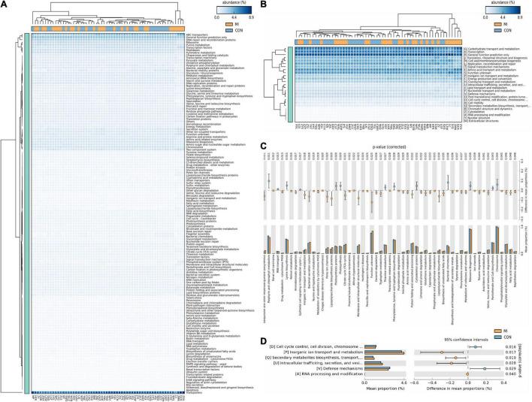Click the p-value 0.029 in panel D

pos(510,368)
